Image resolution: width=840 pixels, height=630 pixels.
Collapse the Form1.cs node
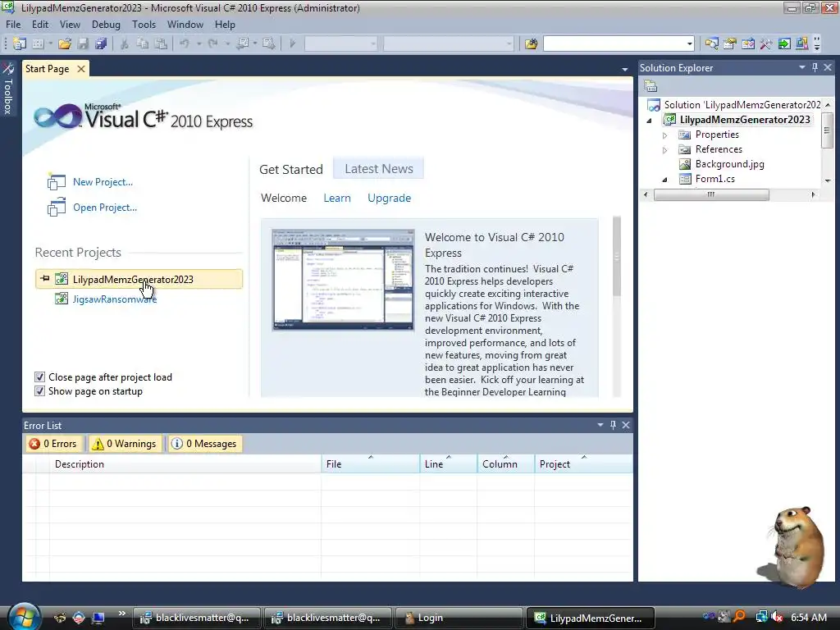coord(664,180)
